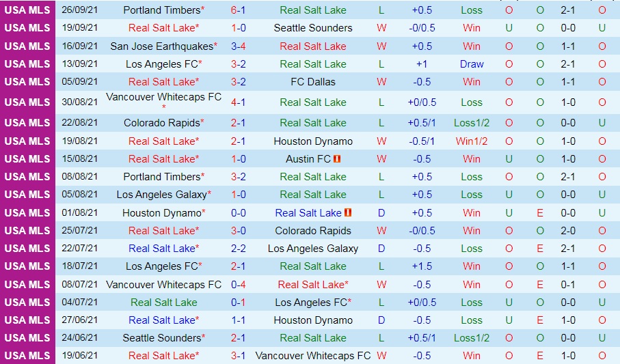The width and height of the screenshot is (620, 364).
Task: Click the red card icon beside Austin FC
Action: pos(337,159)
